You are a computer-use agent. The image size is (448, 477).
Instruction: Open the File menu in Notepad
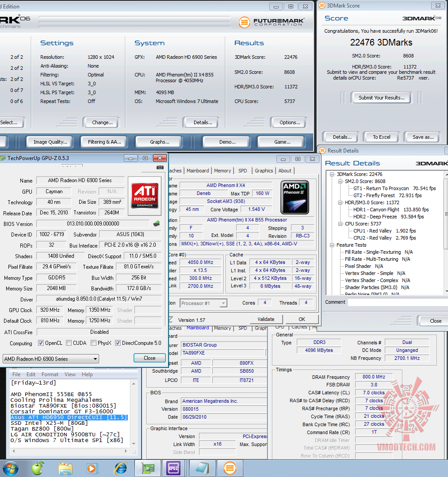pyautogui.click(x=16, y=374)
